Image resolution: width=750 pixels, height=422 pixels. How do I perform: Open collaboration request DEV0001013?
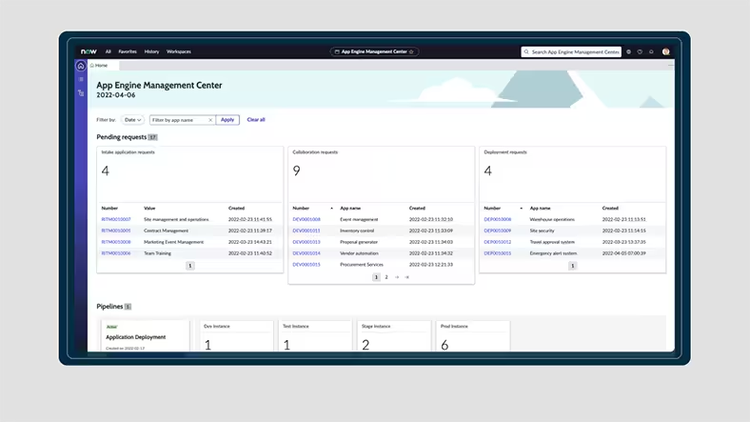(306, 242)
